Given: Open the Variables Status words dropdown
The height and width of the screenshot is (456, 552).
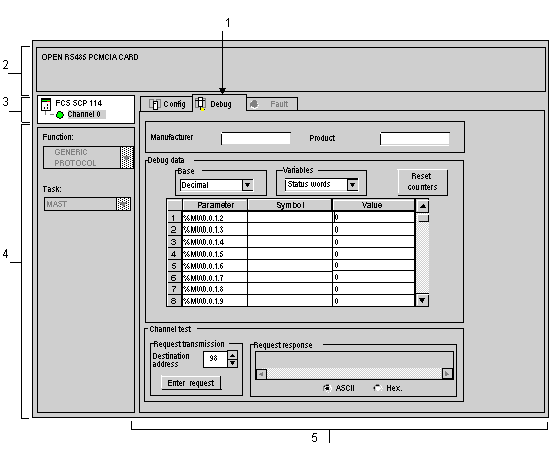Looking at the screenshot, I should pyautogui.click(x=352, y=185).
